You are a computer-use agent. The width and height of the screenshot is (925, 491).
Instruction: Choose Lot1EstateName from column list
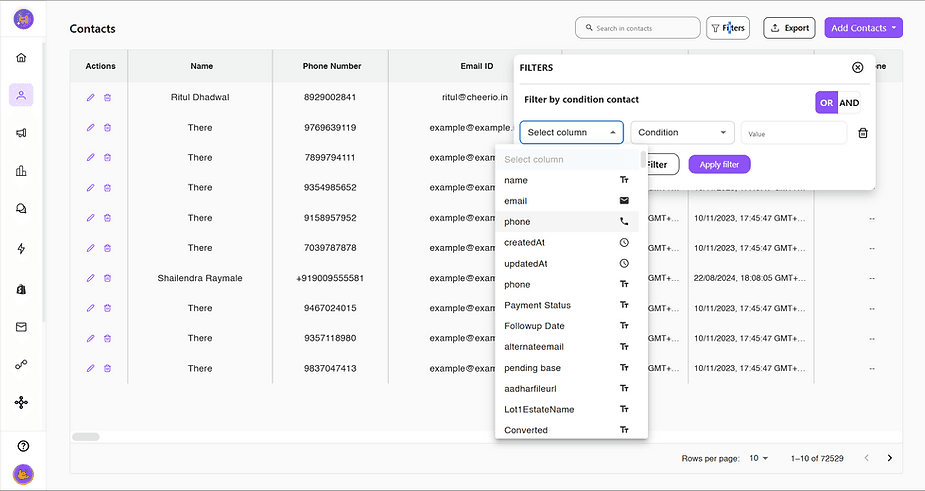click(x=568, y=409)
